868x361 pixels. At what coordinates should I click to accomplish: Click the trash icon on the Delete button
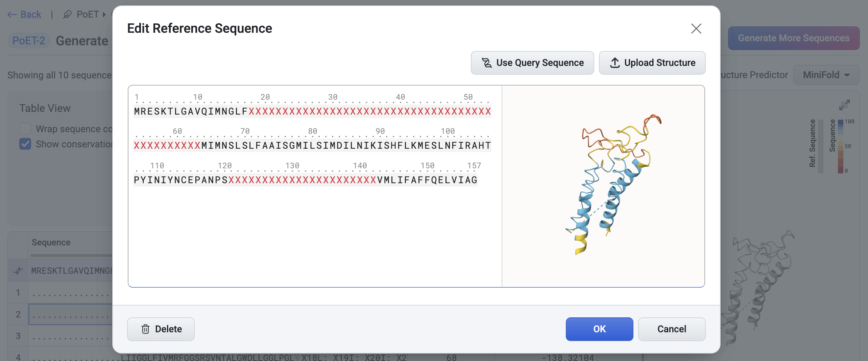(x=145, y=329)
